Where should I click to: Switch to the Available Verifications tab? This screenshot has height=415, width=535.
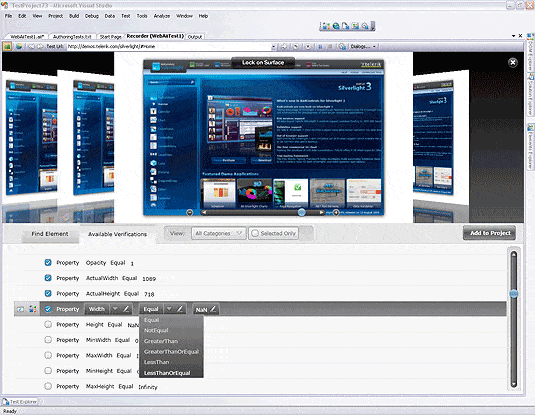(117, 234)
